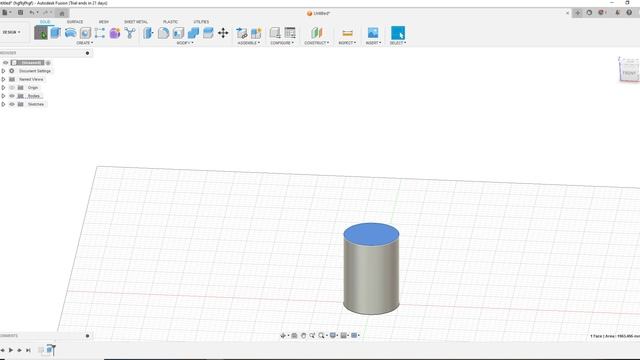Expand the Sketches node
The width and height of the screenshot is (640, 360).
(3, 104)
